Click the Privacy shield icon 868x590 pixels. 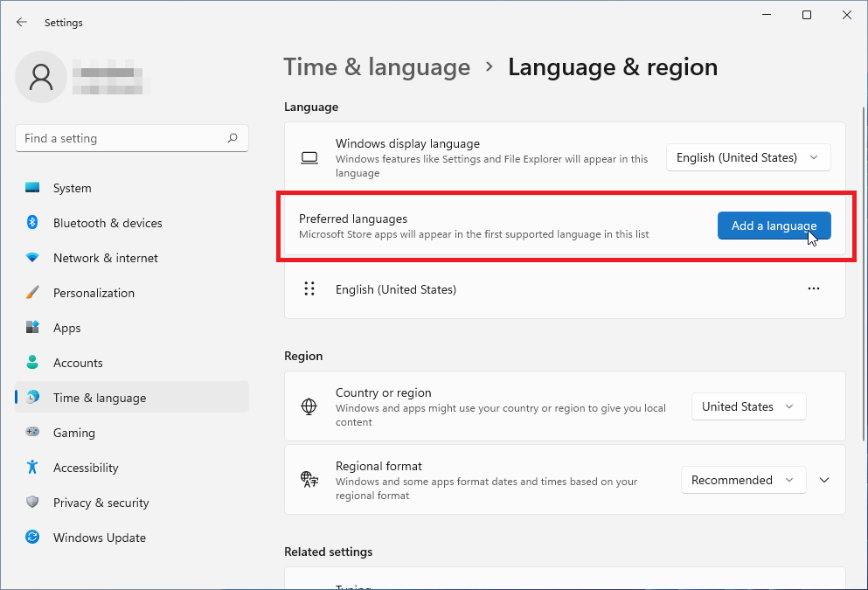(x=32, y=502)
